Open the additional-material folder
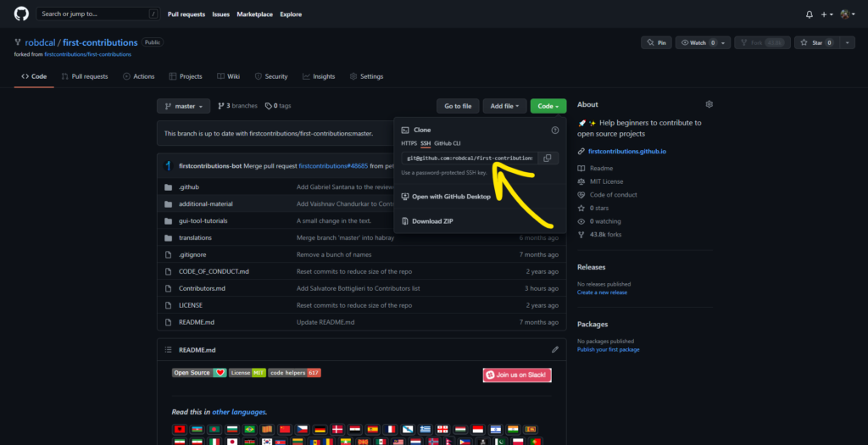The image size is (868, 445). [x=205, y=203]
